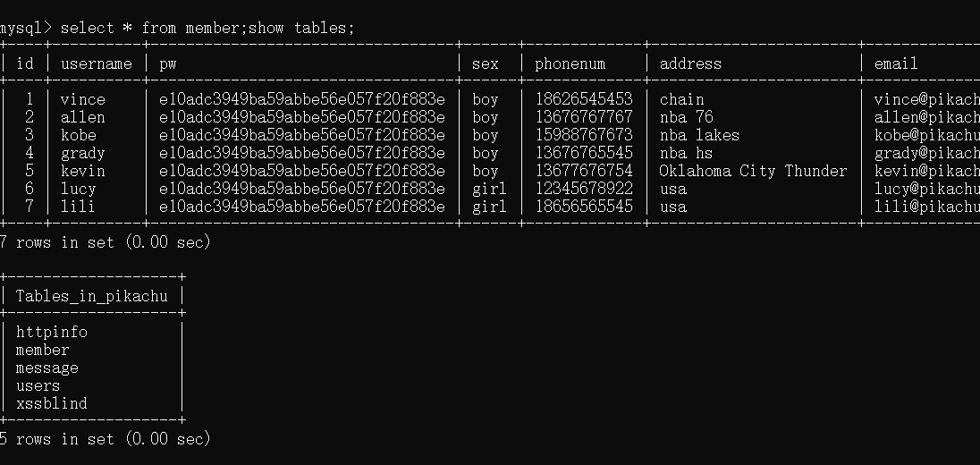Click phone number 18626545453
This screenshot has height=465, width=980.
point(583,99)
